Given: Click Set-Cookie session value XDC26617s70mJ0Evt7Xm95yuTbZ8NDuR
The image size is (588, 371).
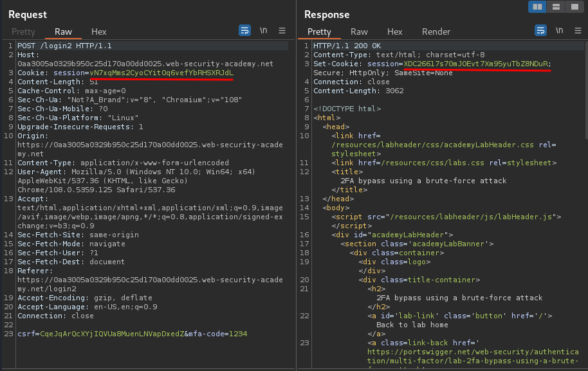Looking at the screenshot, I should click(475, 64).
